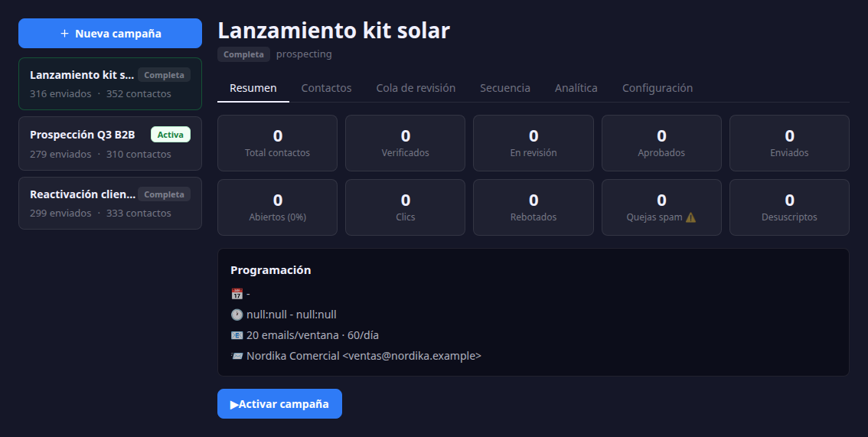
Task: Click the Clics stat card
Action: pyautogui.click(x=405, y=207)
